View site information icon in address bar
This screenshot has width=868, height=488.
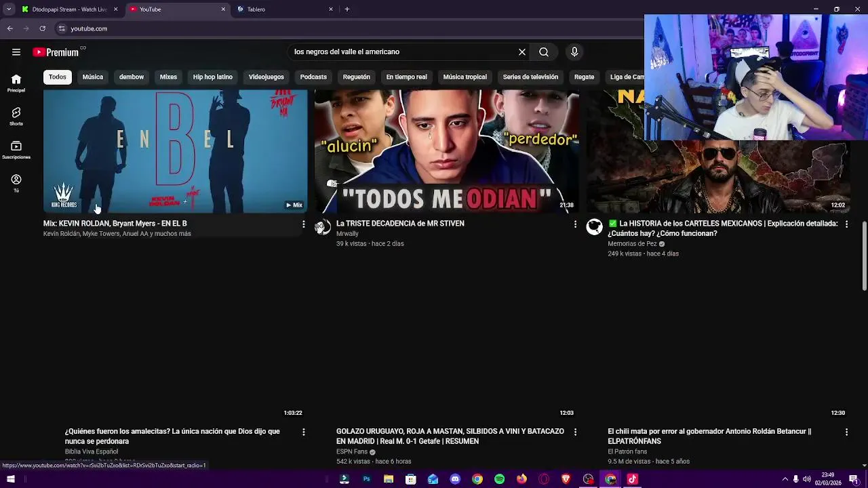click(x=62, y=28)
